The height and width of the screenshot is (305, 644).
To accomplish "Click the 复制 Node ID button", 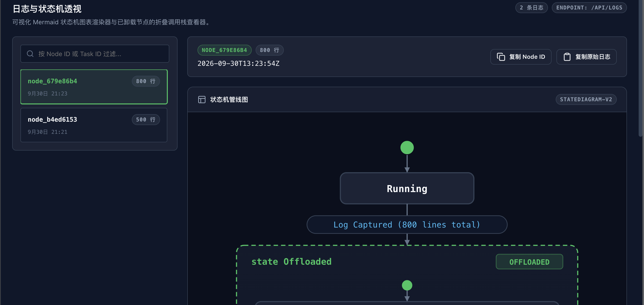I will tap(521, 57).
